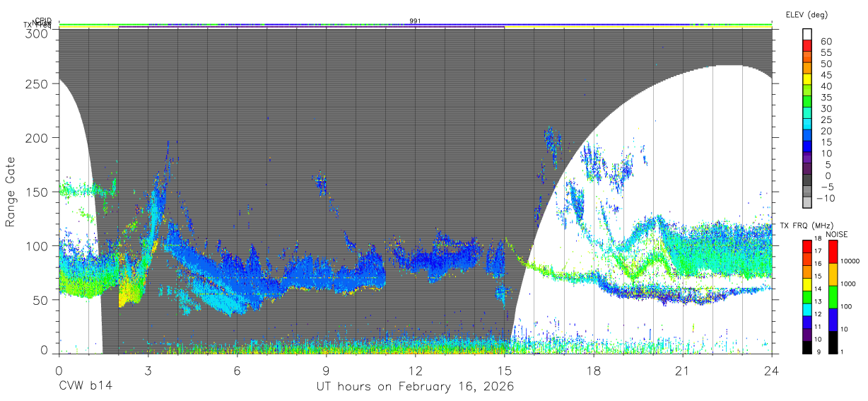Screen dimensions: 868x401
Task: Click the 'UT hours on February 16, 2026' label
Action: point(415,387)
